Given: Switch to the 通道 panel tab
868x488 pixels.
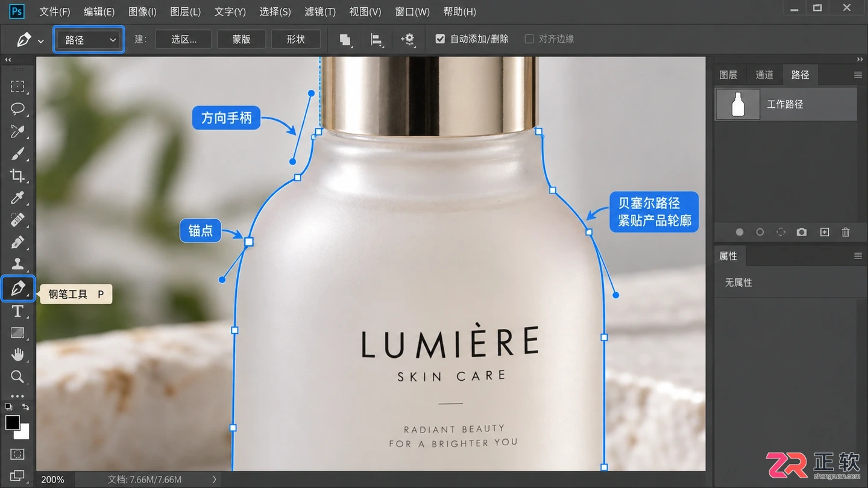Looking at the screenshot, I should pyautogui.click(x=764, y=75).
